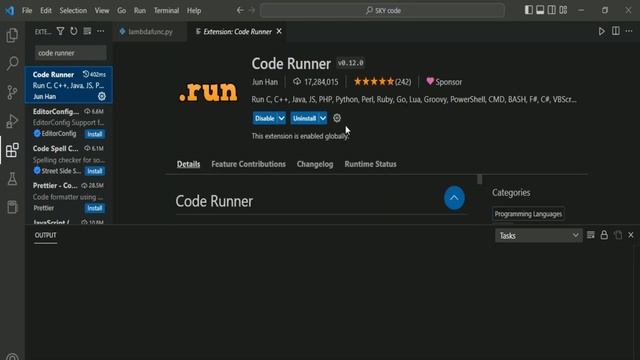Refresh the extensions list
640x360 pixels.
click(74, 31)
